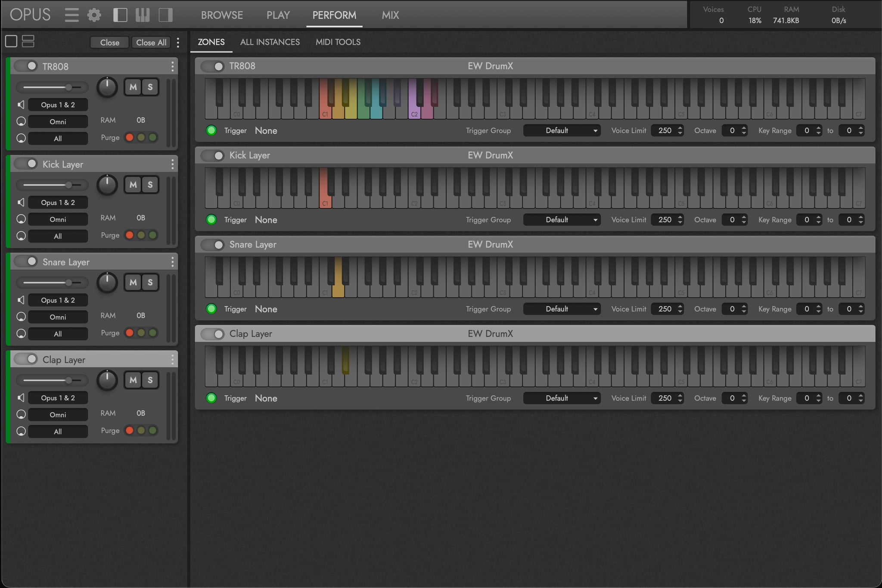Click the Voice Limit 250 field for TR808

tap(667, 131)
